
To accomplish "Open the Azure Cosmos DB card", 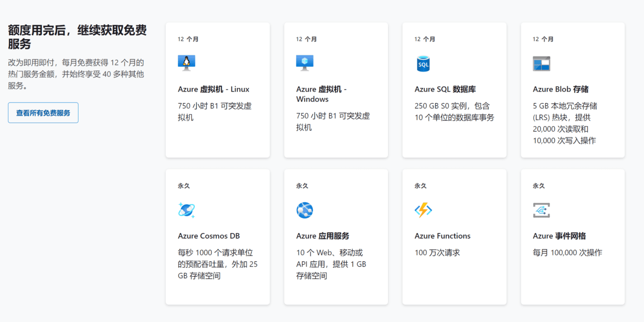I will coord(217,236).
